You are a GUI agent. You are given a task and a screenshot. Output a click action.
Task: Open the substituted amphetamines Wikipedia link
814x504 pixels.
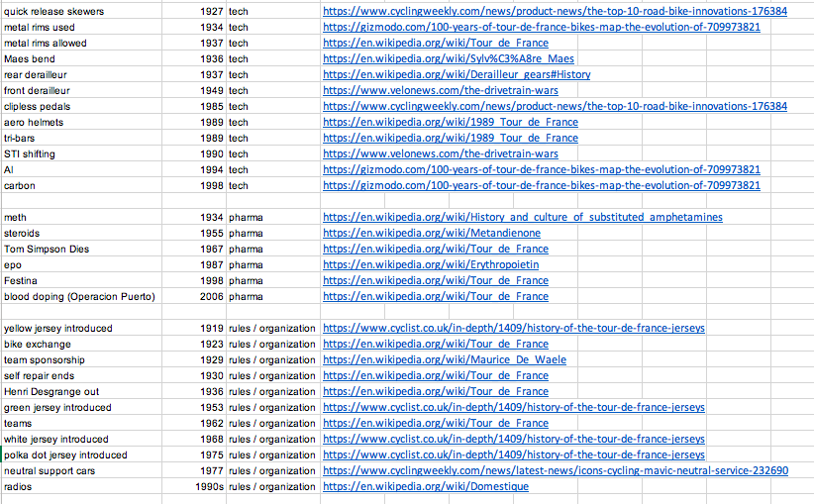[522, 217]
